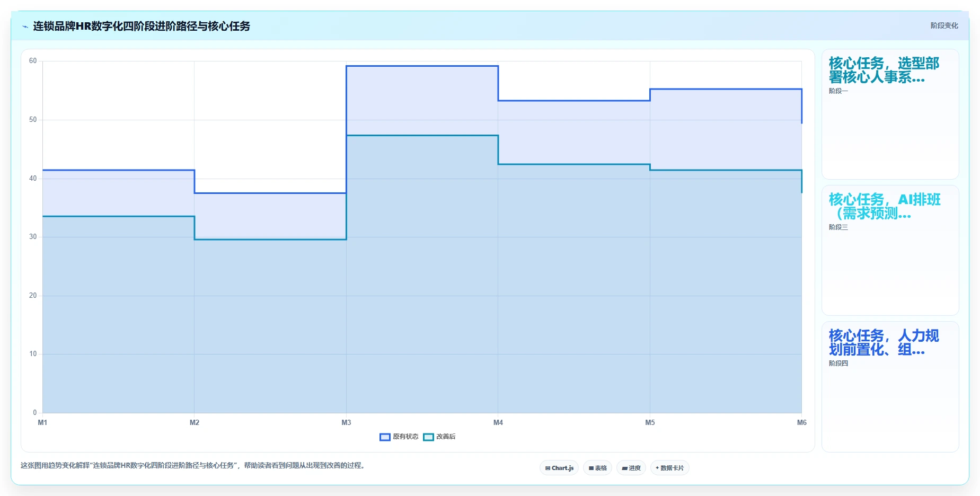
Task: Select the 进度 chip
Action: point(631,468)
